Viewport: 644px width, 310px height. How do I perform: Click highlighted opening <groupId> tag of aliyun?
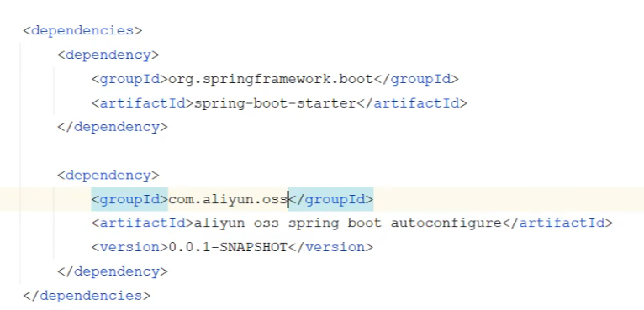click(129, 200)
